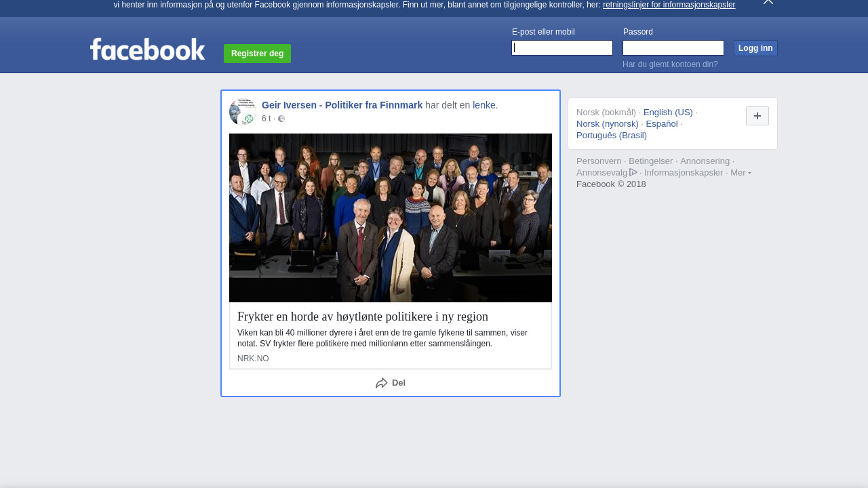Switch language to Español
Image resolution: width=868 pixels, height=488 pixels.
pyautogui.click(x=662, y=123)
